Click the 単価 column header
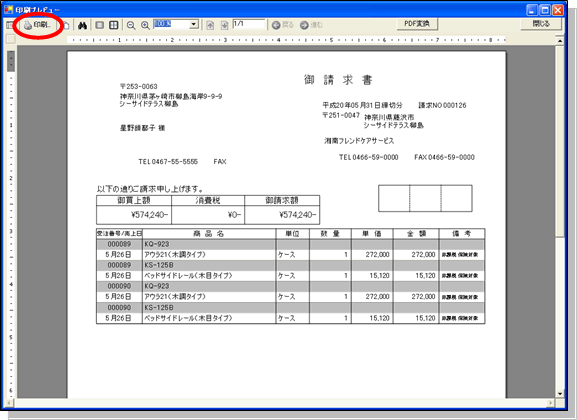Viewport: 577px width, 420px height. point(372,234)
